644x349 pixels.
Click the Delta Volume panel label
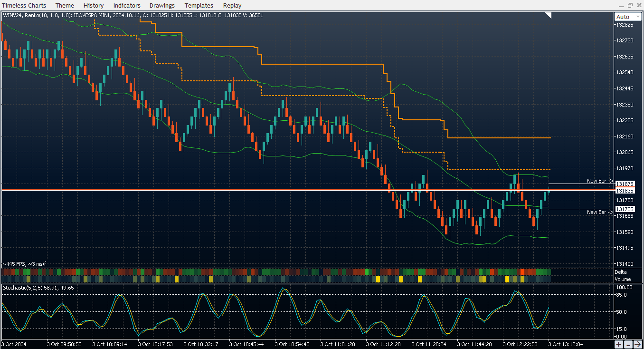pyautogui.click(x=623, y=276)
